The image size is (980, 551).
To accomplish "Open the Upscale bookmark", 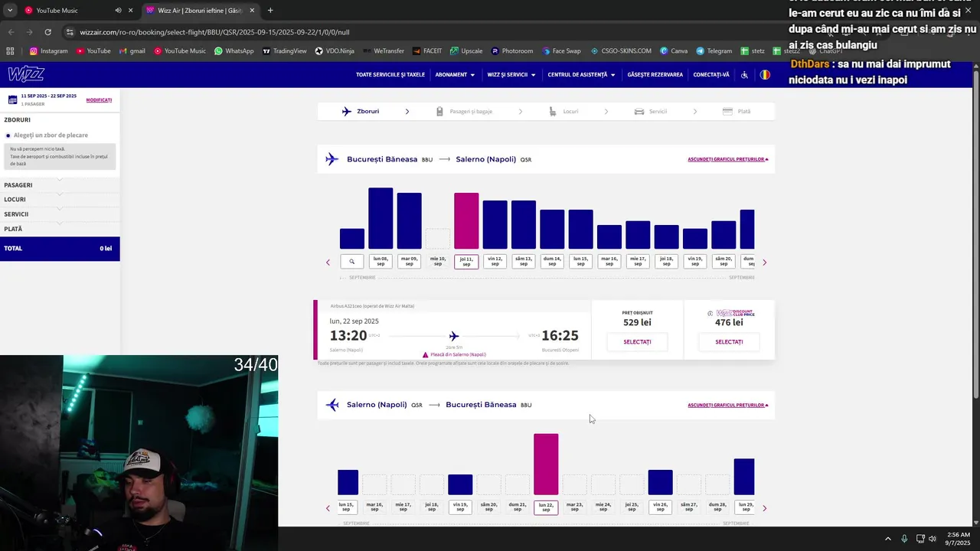I will coord(466,51).
